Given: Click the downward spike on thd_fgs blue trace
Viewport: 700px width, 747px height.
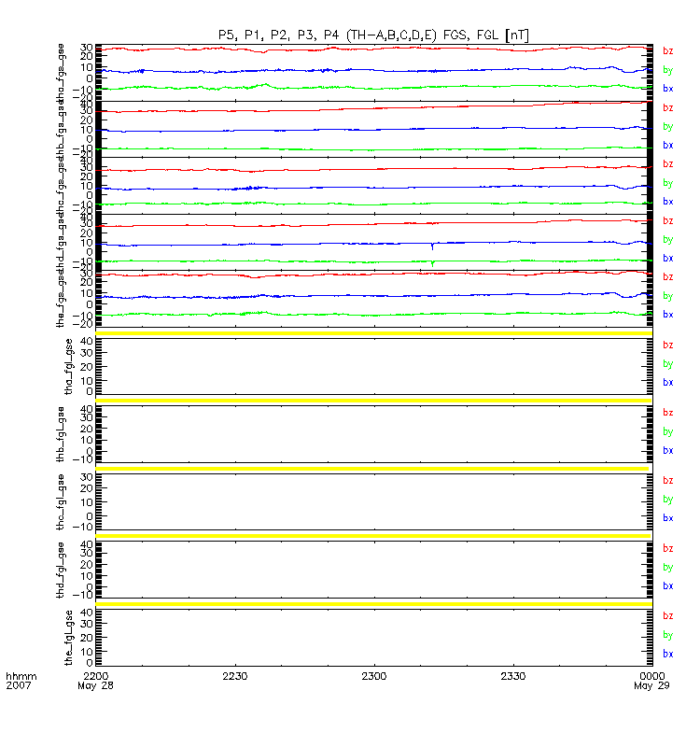Looking at the screenshot, I should [x=432, y=247].
